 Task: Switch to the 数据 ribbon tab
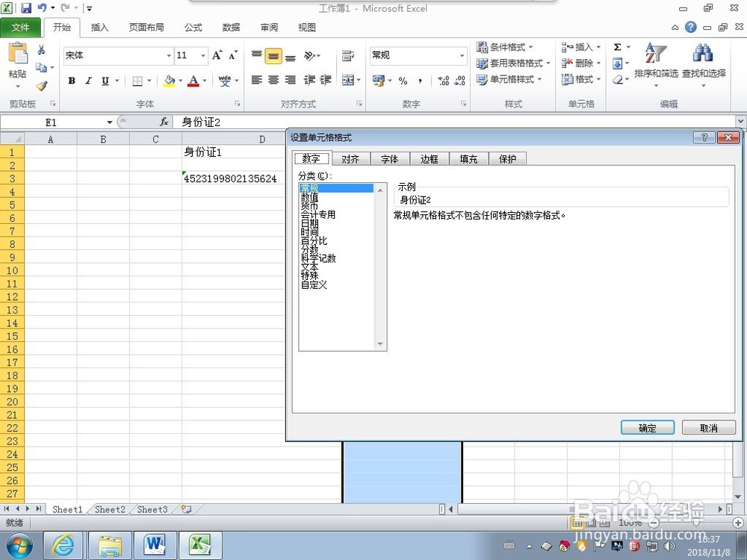click(x=231, y=28)
